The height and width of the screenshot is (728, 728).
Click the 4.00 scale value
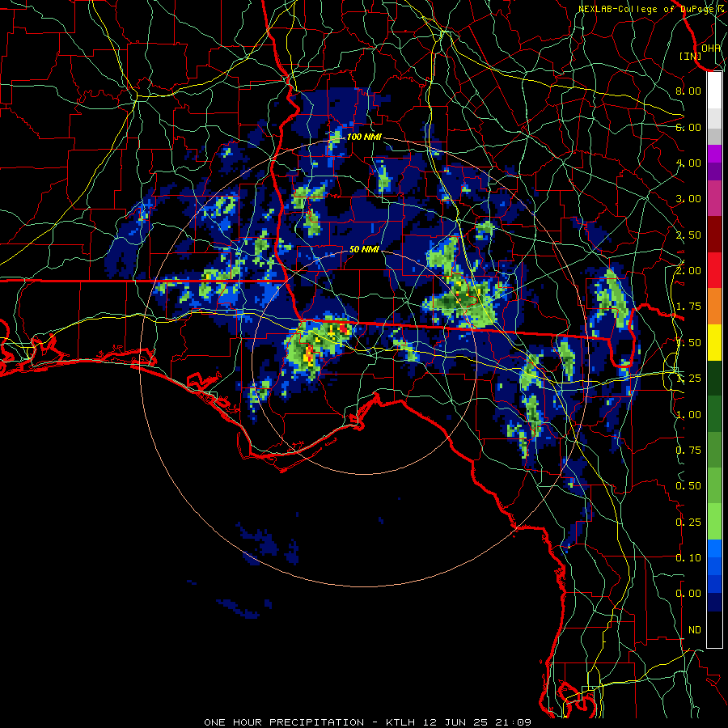coord(688,163)
